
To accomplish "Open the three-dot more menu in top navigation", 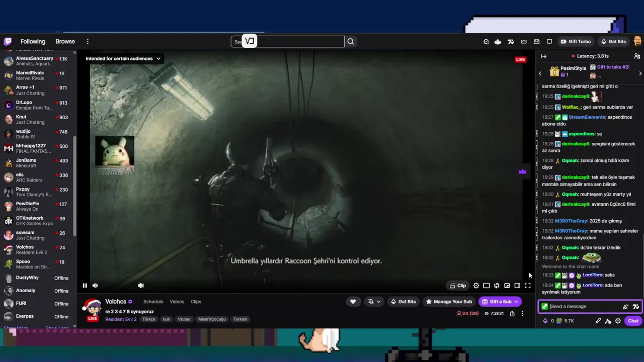I will (x=88, y=42).
